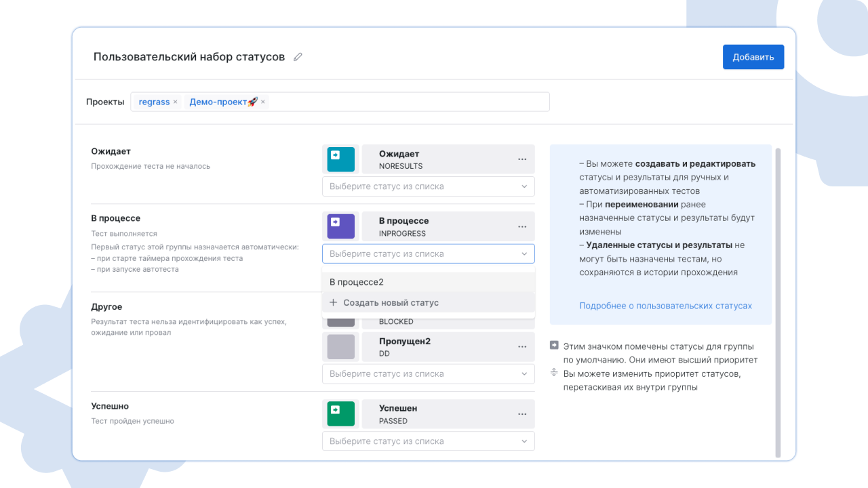Open the three-dot menu for Пропущен2 status
868x488 pixels.
point(522,347)
